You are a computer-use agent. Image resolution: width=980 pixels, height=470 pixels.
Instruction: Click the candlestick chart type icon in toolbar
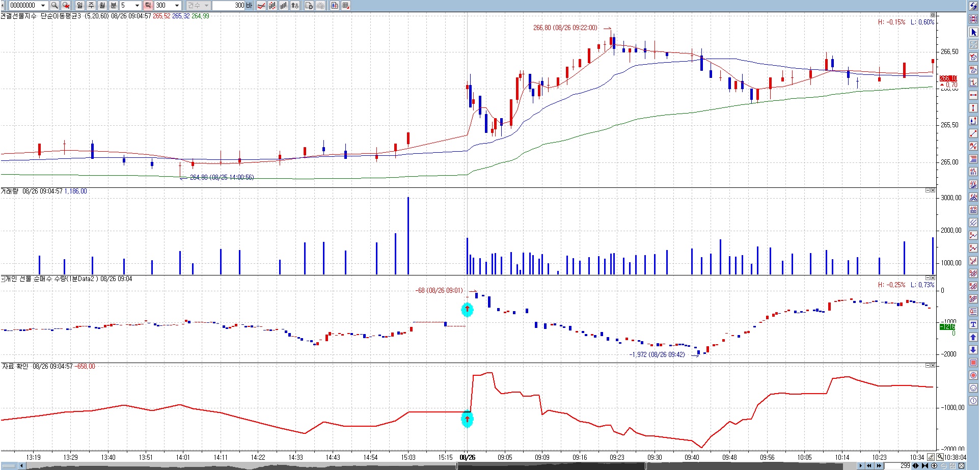273,6
